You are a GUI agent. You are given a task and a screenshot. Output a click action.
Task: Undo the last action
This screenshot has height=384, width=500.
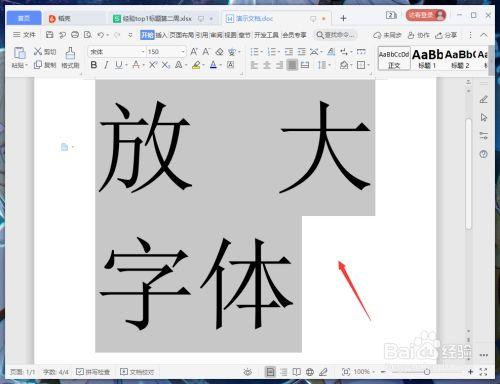(101, 35)
